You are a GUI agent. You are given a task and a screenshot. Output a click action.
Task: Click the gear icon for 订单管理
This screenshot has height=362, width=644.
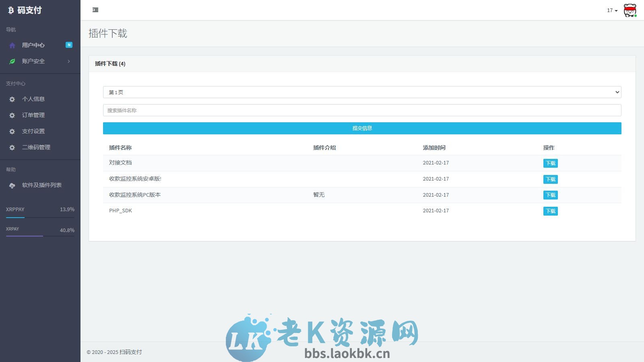coord(12,115)
